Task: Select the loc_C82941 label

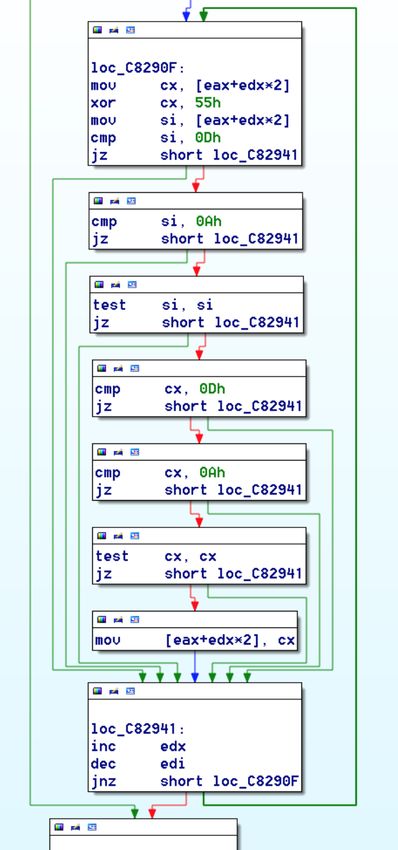Action: pyautogui.click(x=138, y=729)
